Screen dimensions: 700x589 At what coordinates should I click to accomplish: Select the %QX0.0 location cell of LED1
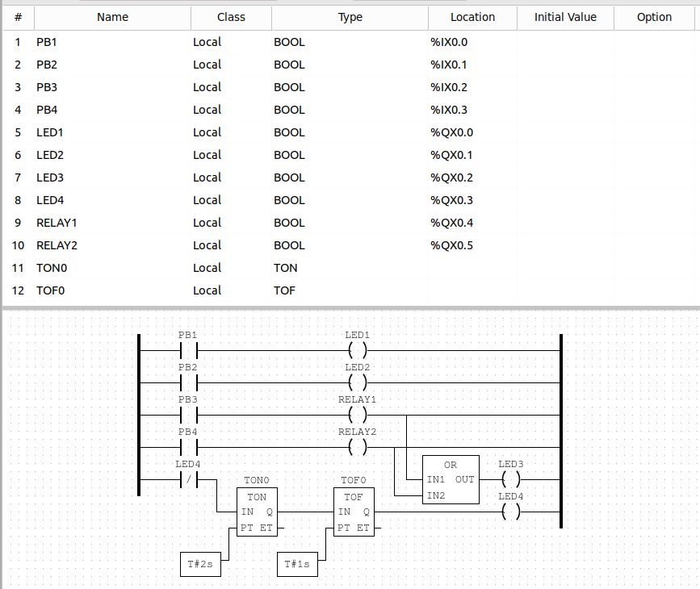(451, 132)
